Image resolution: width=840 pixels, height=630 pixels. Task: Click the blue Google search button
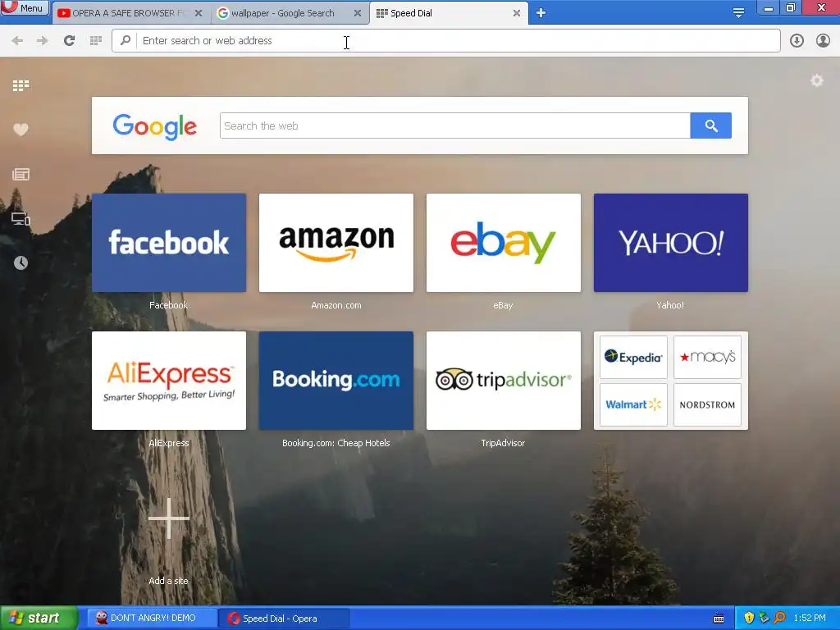711,126
